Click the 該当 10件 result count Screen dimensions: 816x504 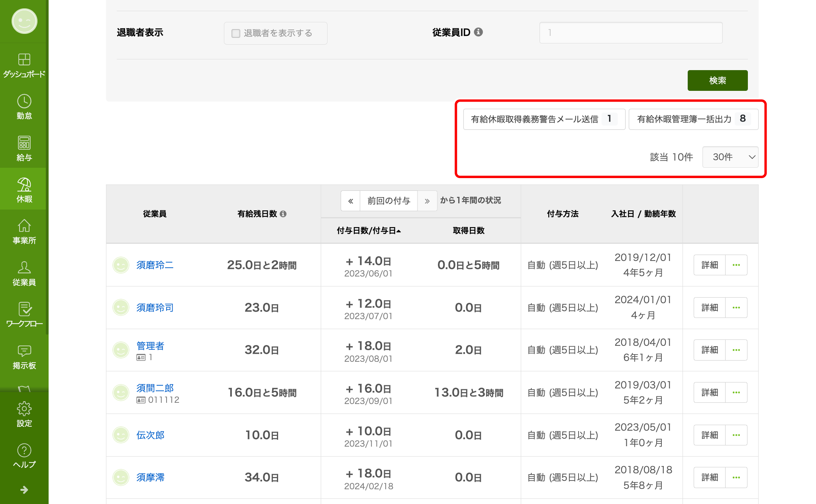coord(671,157)
